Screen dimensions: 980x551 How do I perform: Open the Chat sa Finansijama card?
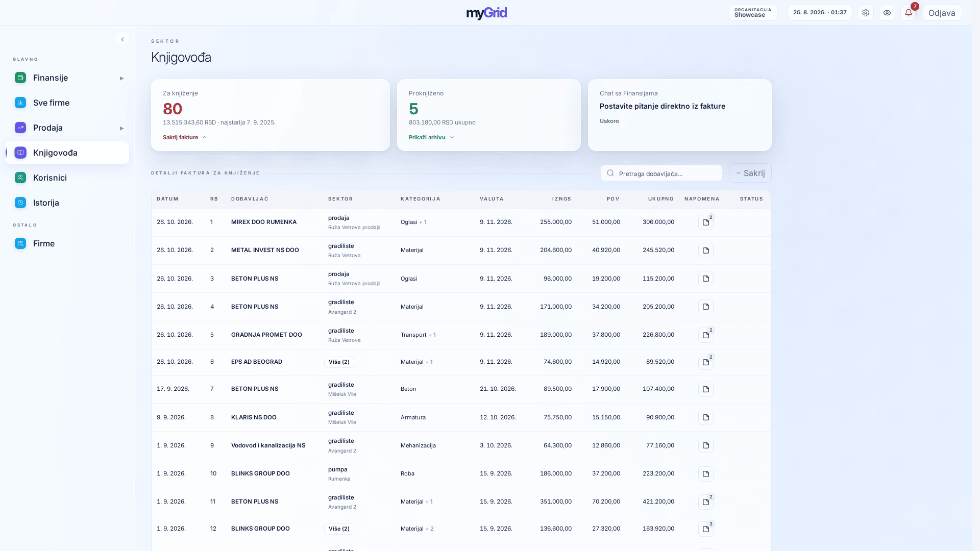[680, 115]
